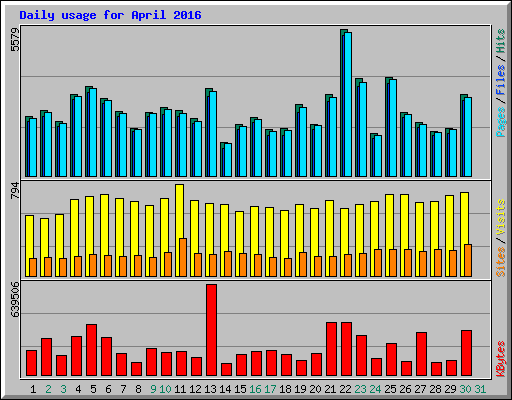
Task: Click day label 7 on the x-axis
Action: coord(123,389)
